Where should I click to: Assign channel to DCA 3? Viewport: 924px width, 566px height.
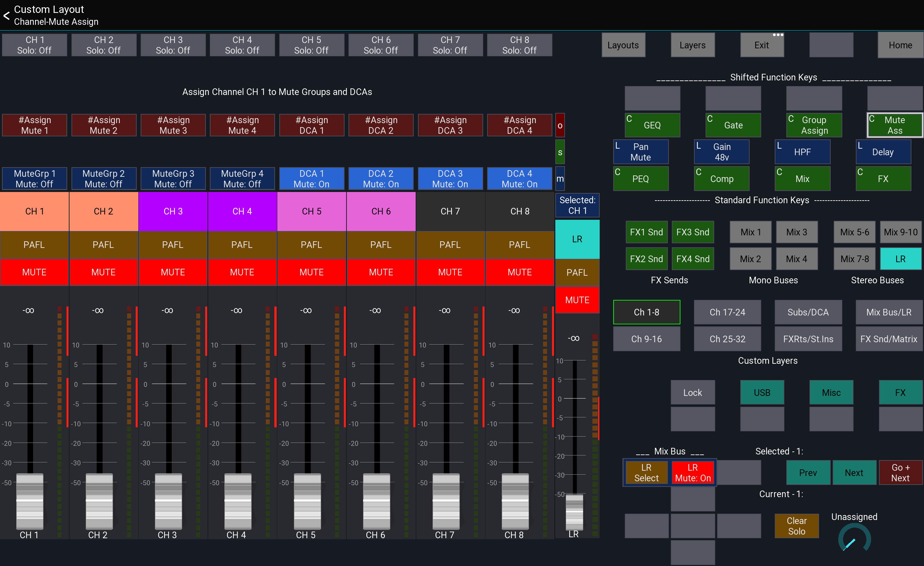click(x=450, y=125)
